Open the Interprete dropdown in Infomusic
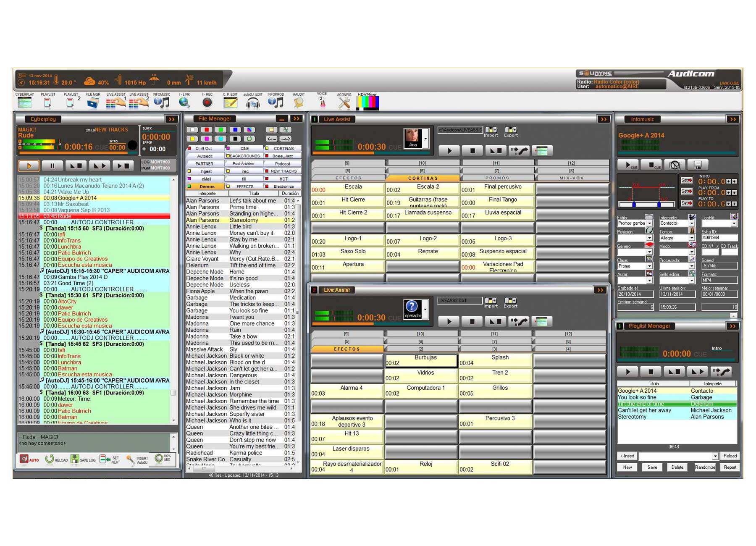This screenshot has height=546, width=756. coord(691,223)
